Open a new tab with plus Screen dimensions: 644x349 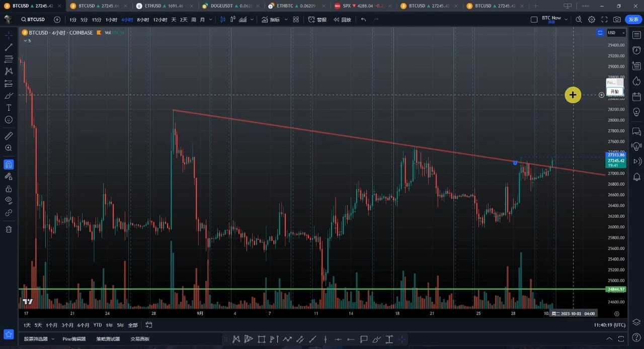(535, 6)
